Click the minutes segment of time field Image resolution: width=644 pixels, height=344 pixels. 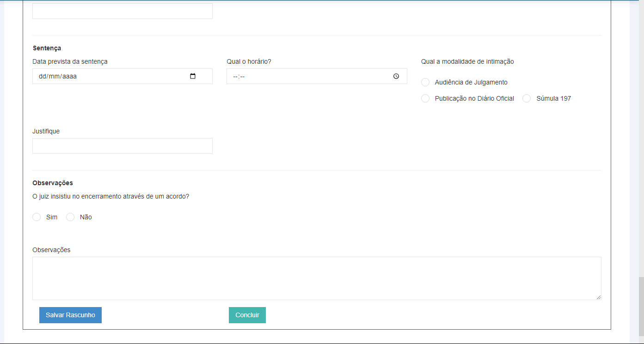pyautogui.click(x=242, y=77)
